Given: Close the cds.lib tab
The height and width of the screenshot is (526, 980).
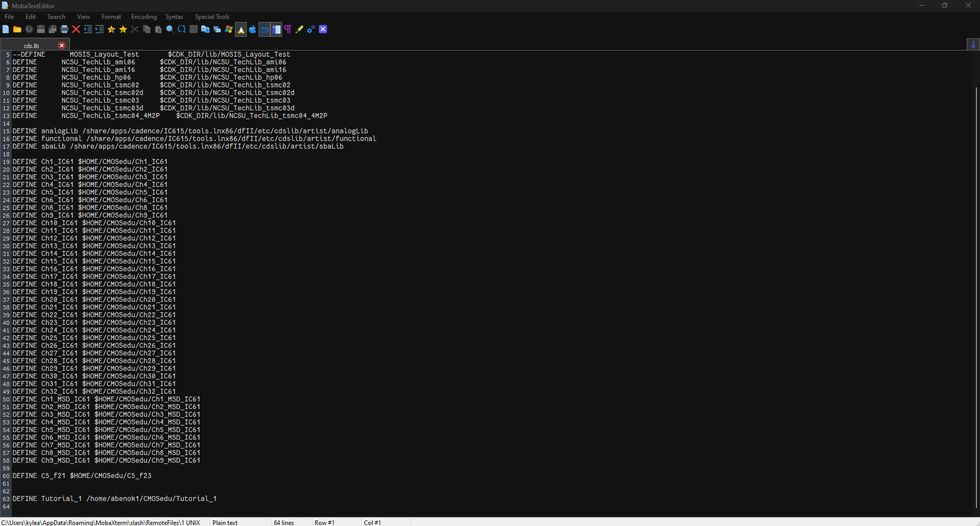Looking at the screenshot, I should (62, 45).
